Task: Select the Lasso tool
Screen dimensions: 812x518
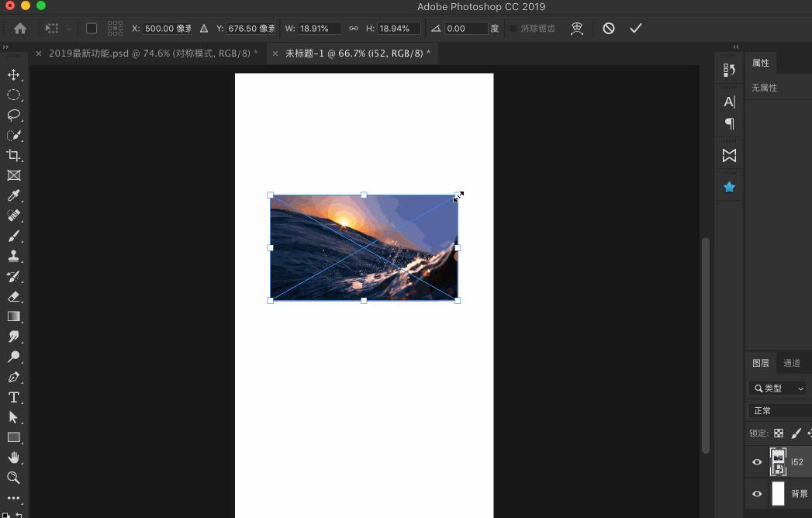Action: pos(13,115)
